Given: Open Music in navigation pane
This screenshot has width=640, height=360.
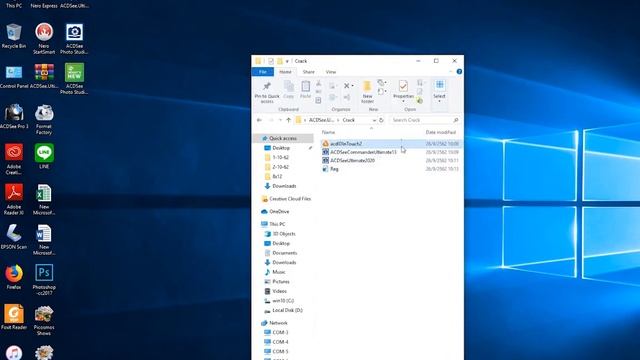Looking at the screenshot, I should pos(279,272).
